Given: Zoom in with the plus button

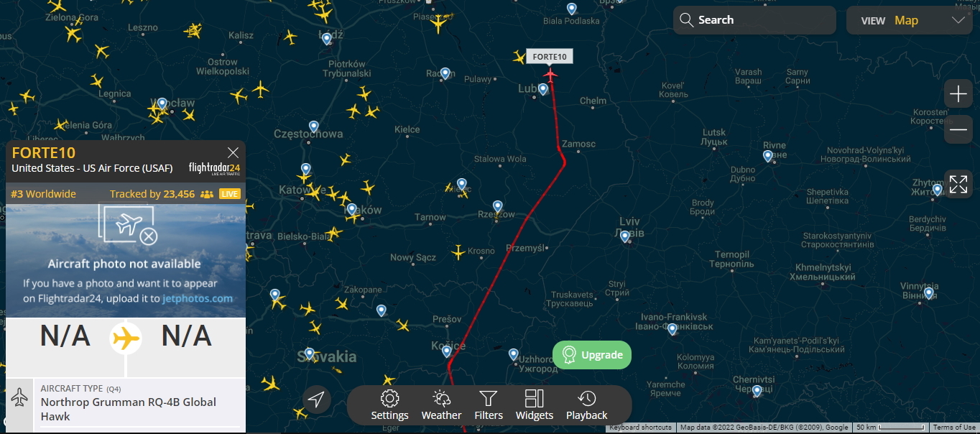Looking at the screenshot, I should [x=958, y=94].
